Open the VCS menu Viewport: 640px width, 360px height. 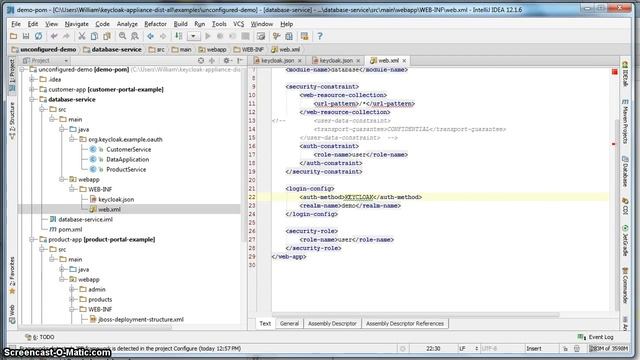tap(238, 24)
